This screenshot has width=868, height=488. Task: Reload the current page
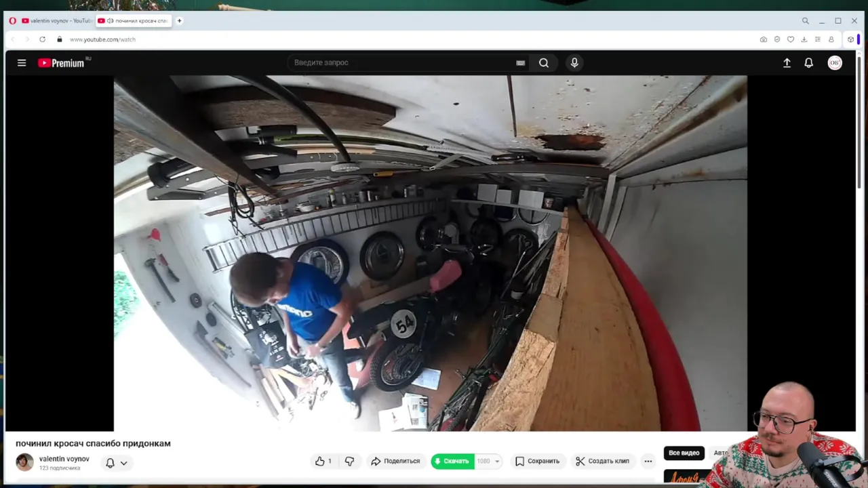click(x=42, y=39)
